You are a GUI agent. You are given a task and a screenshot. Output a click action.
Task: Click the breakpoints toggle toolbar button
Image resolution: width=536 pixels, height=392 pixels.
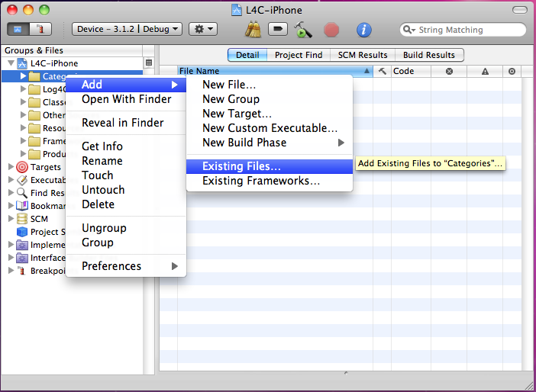coord(278,30)
